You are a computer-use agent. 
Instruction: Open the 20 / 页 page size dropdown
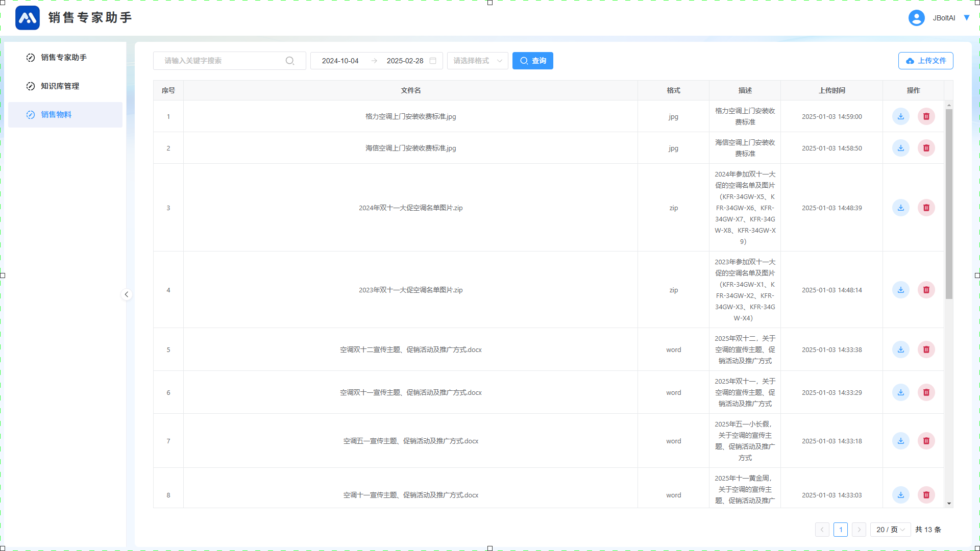tap(891, 530)
